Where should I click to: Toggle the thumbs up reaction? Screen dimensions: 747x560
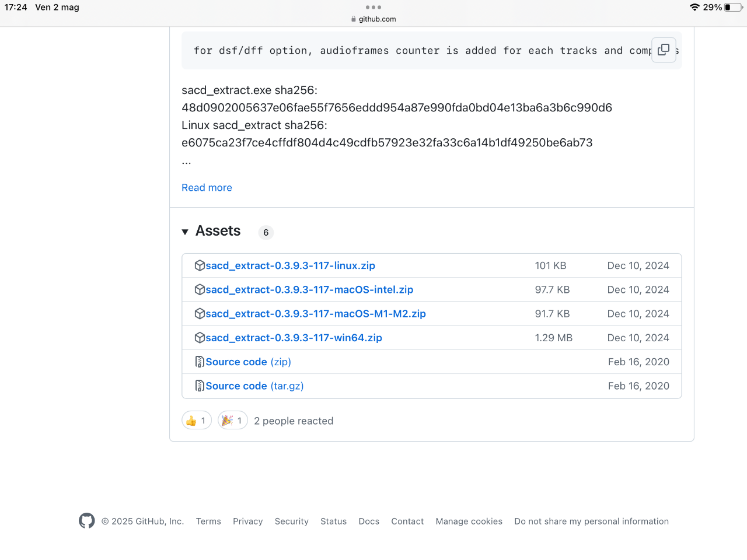197,421
